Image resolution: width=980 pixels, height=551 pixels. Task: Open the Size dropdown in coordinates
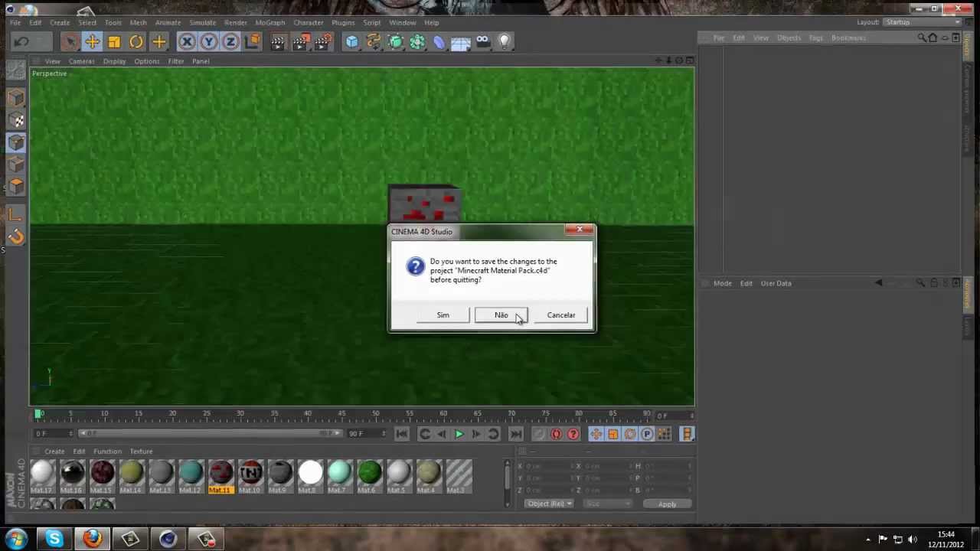pyautogui.click(x=608, y=504)
